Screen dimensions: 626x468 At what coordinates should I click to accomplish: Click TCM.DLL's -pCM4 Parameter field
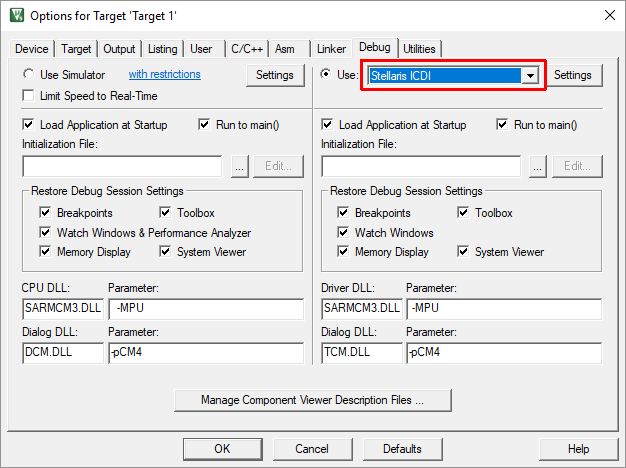point(504,353)
